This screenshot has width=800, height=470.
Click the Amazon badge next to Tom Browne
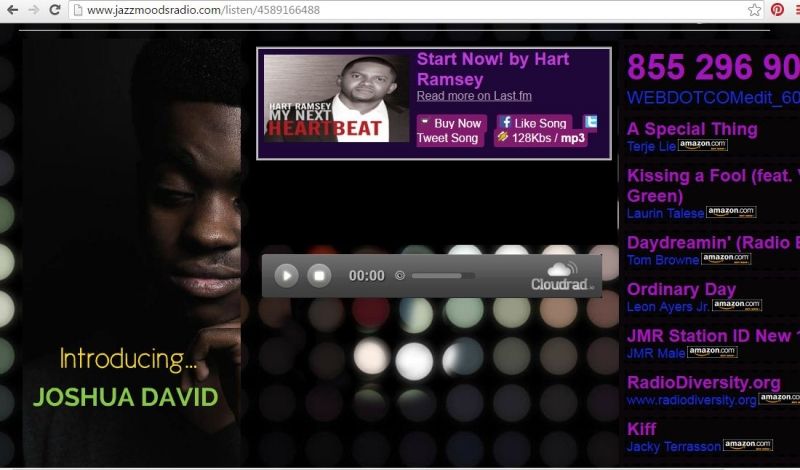click(726, 258)
